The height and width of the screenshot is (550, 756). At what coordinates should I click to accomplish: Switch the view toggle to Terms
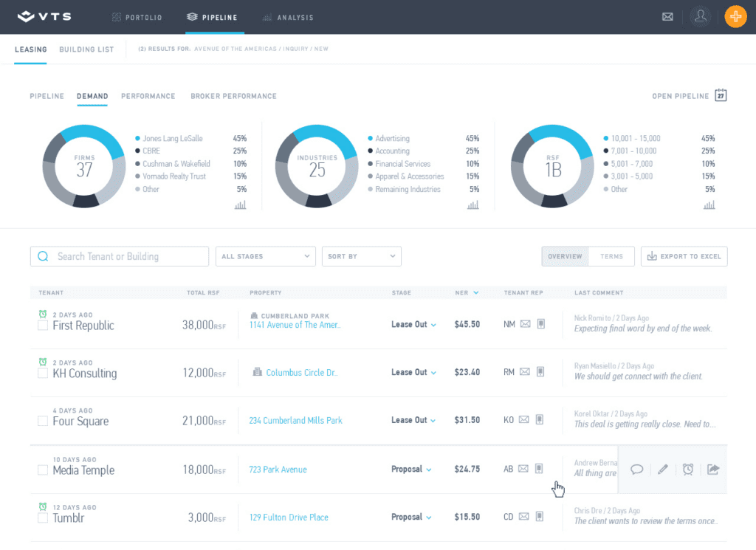(x=611, y=256)
